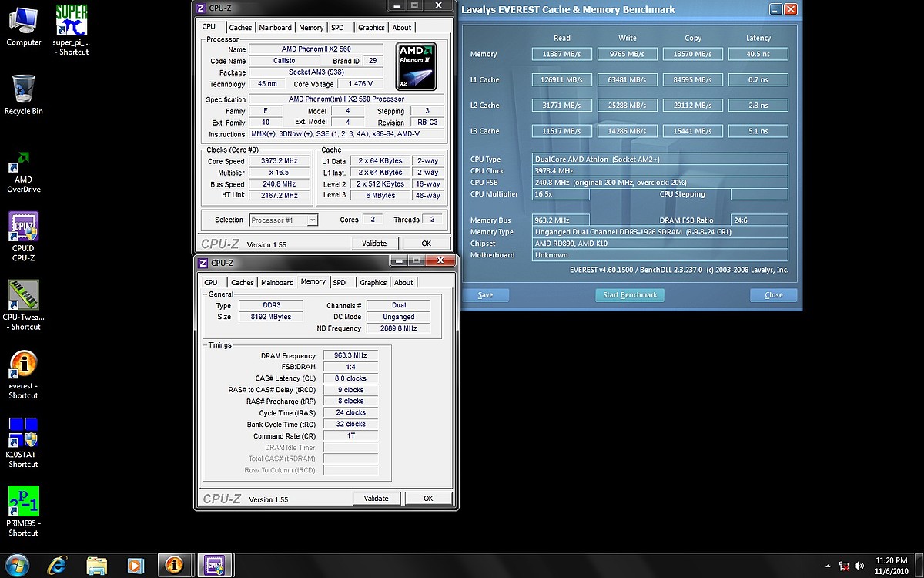Screen dimensions: 924x578
Task: Click the AMD Phenom II logo in CPU-Z
Action: pos(417,66)
